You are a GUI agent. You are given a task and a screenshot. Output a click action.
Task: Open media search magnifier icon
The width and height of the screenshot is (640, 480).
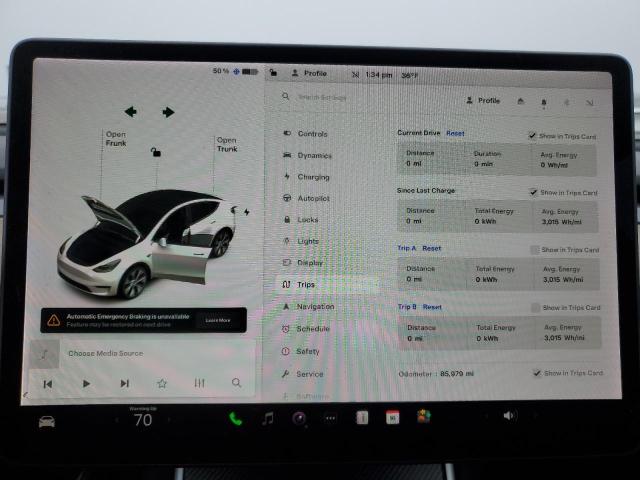tap(236, 382)
